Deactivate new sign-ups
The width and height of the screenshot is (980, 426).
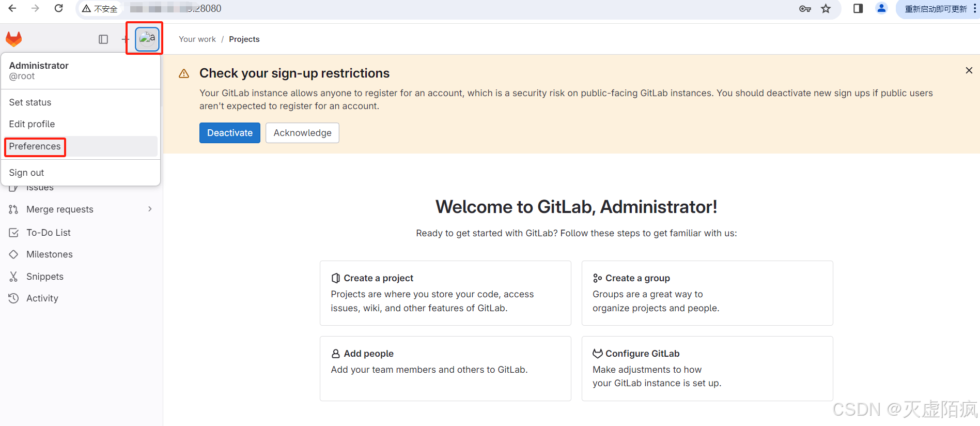pyautogui.click(x=230, y=133)
